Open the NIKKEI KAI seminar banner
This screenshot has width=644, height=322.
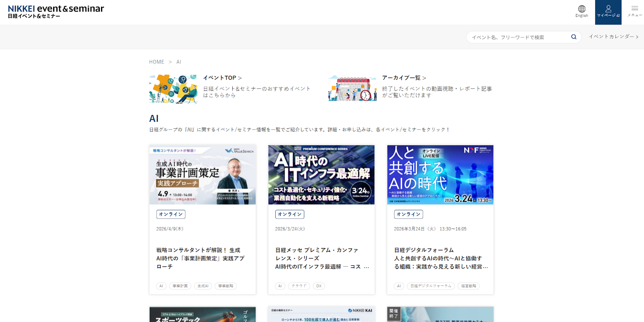(321, 314)
